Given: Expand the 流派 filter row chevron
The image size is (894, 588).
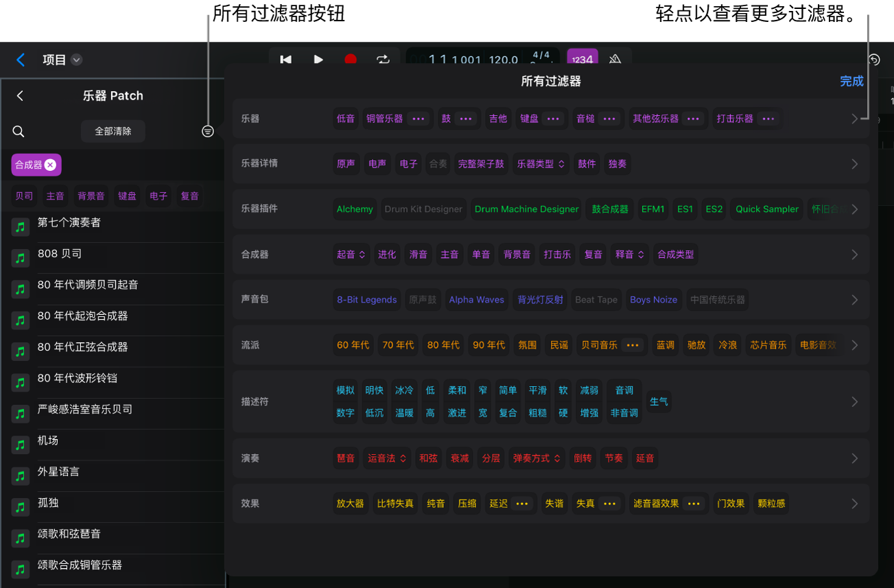Looking at the screenshot, I should (x=855, y=345).
